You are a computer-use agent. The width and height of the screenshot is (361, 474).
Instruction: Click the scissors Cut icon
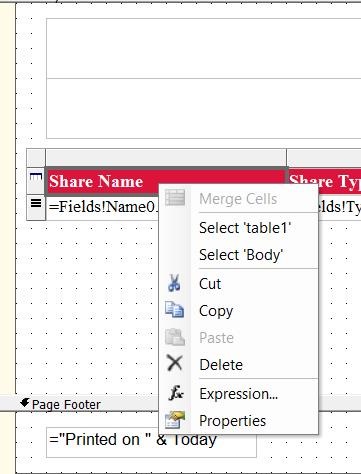click(x=174, y=283)
